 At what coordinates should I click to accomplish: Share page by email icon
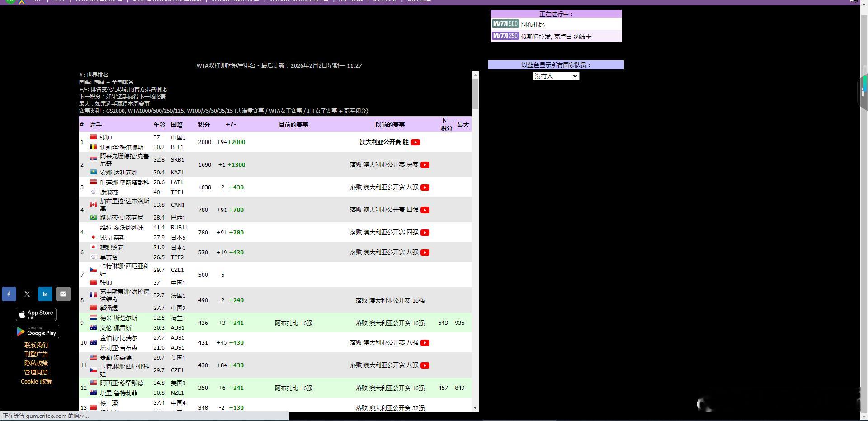[x=63, y=294]
